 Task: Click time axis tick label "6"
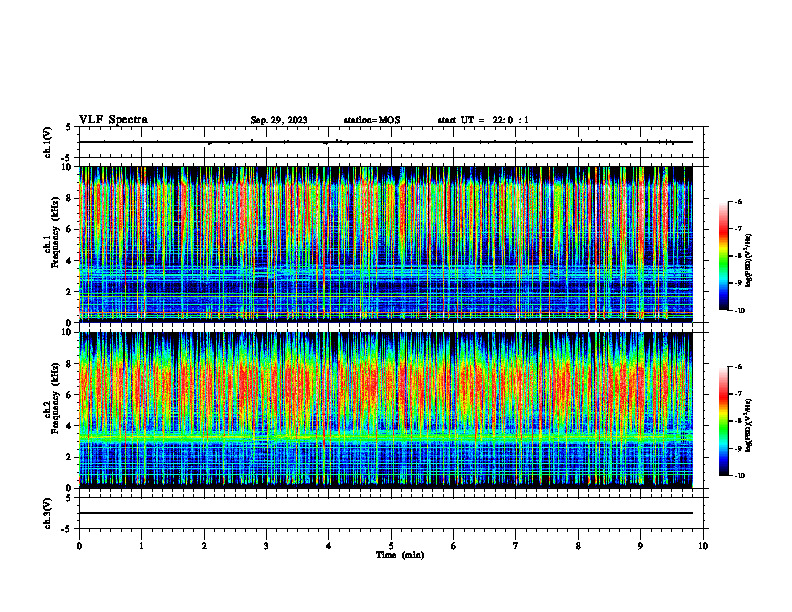coord(454,546)
